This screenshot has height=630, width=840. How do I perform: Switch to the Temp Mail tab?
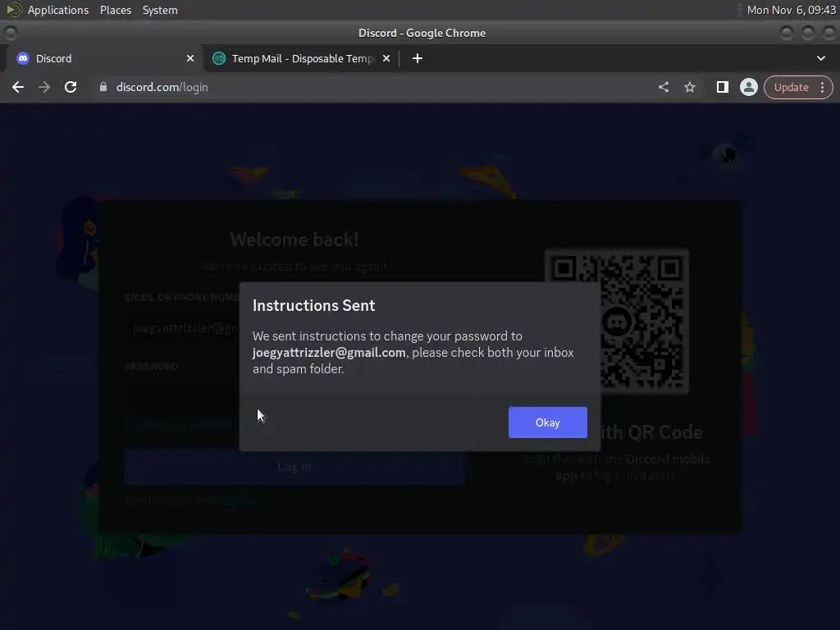pyautogui.click(x=302, y=58)
